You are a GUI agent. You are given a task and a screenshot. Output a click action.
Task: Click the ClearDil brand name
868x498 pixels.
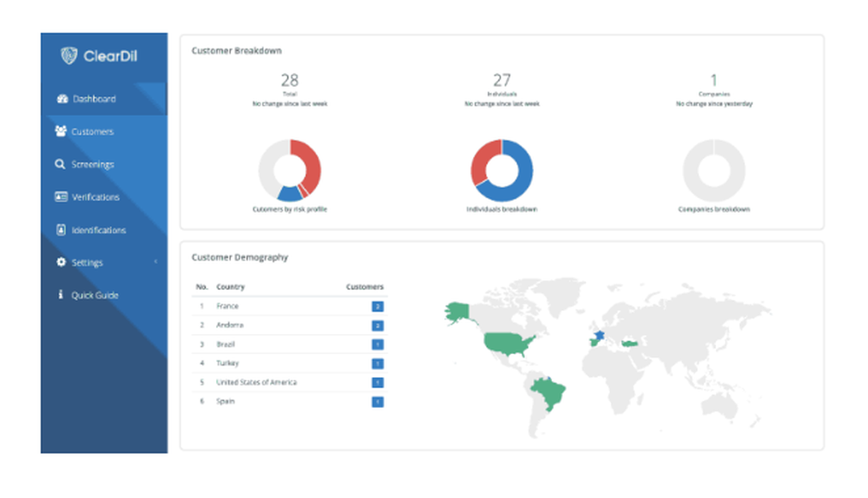(110, 56)
